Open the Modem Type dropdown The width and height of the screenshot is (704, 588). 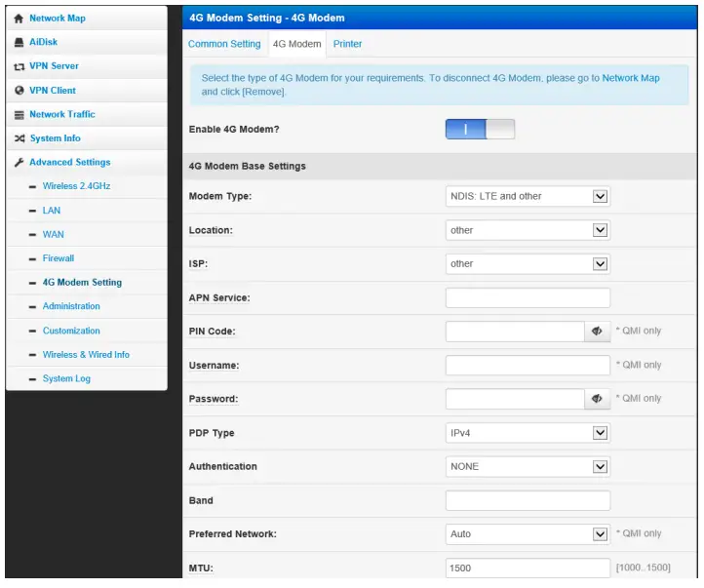point(528,196)
